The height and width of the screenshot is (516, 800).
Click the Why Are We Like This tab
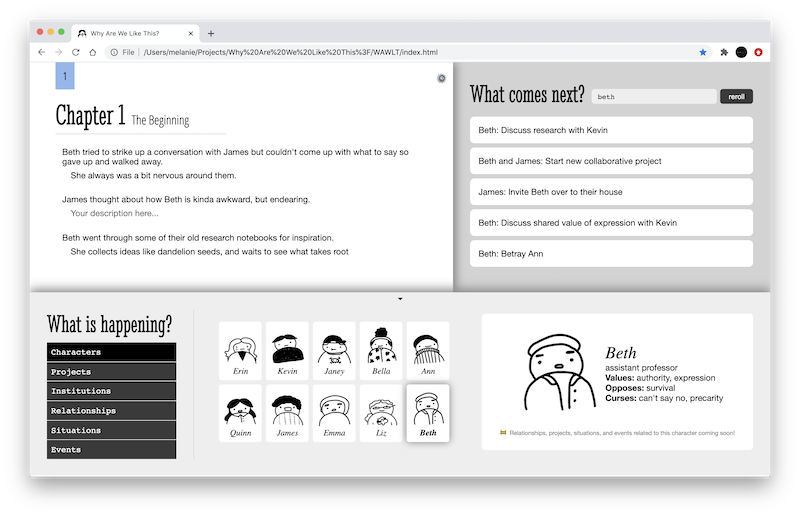[x=135, y=34]
